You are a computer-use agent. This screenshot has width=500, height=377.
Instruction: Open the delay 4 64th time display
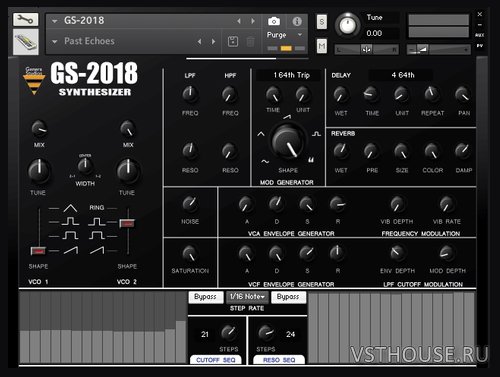coord(401,75)
